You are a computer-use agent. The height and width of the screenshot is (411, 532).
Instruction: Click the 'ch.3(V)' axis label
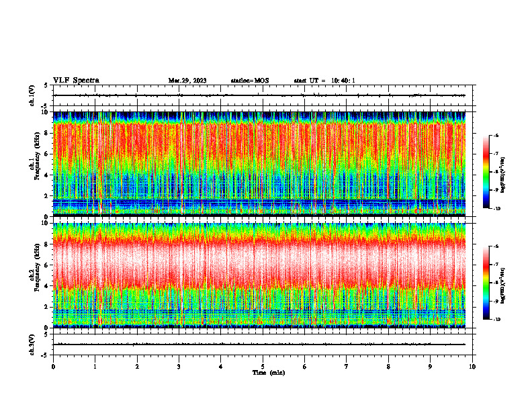pos(32,345)
